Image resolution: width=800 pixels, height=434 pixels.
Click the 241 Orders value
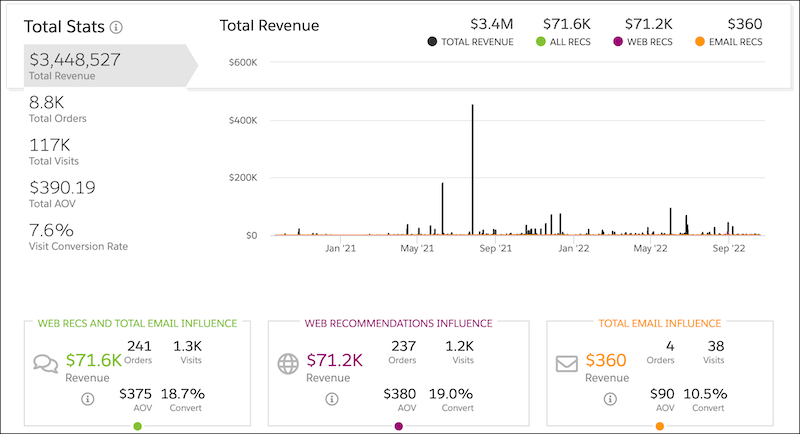(139, 346)
